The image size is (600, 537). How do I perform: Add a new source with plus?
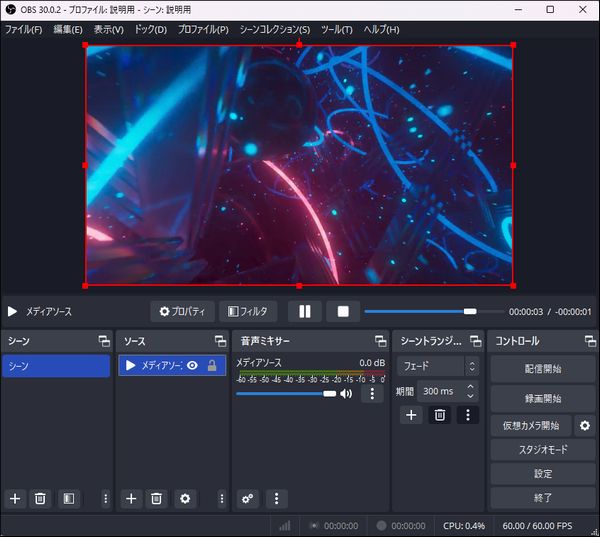[131, 499]
